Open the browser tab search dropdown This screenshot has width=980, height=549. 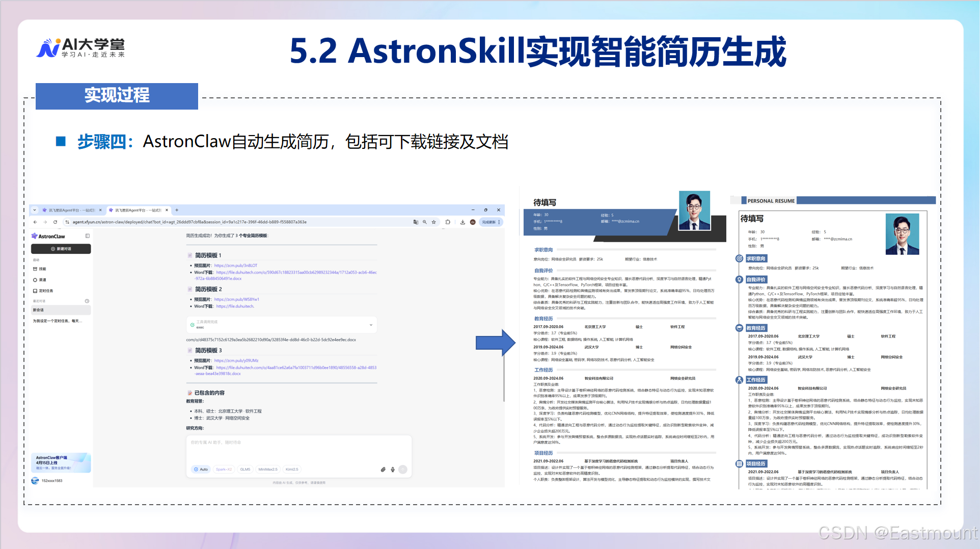point(35,210)
